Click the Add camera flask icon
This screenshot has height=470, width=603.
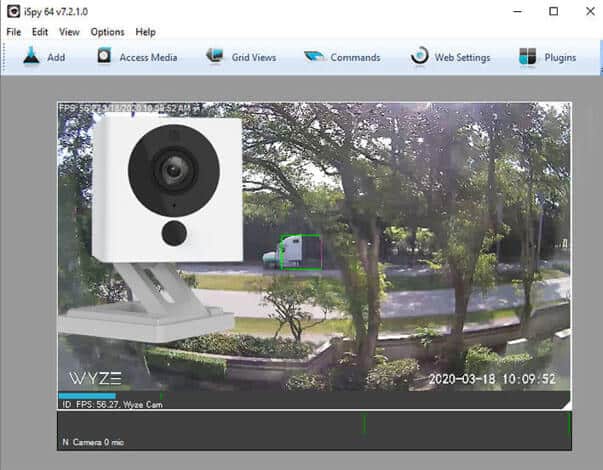31,57
